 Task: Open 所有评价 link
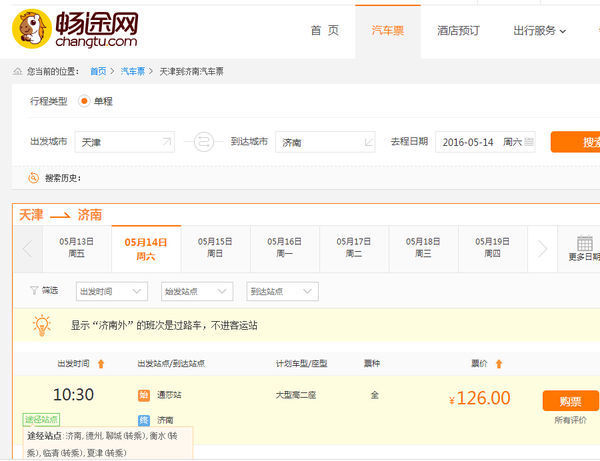[x=570, y=420]
